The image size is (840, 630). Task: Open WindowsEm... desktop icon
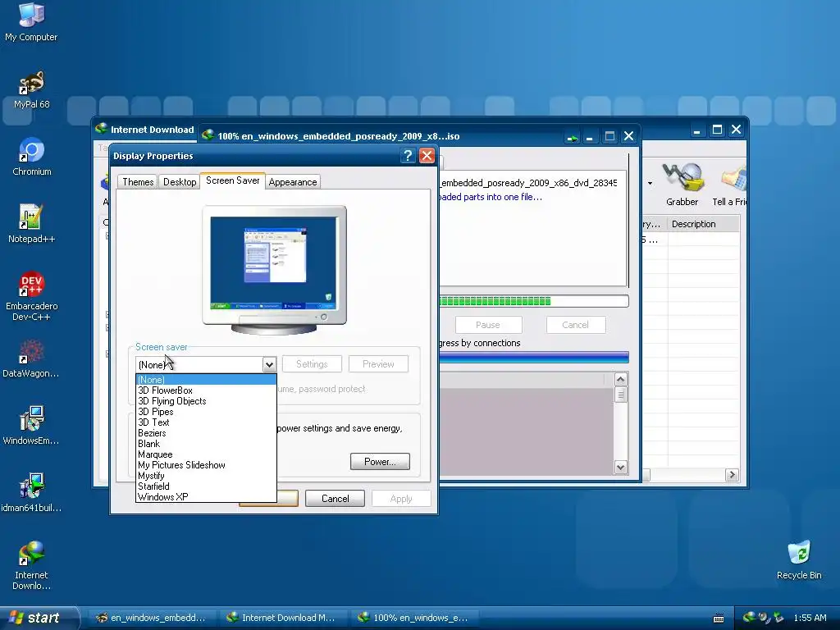(31, 426)
